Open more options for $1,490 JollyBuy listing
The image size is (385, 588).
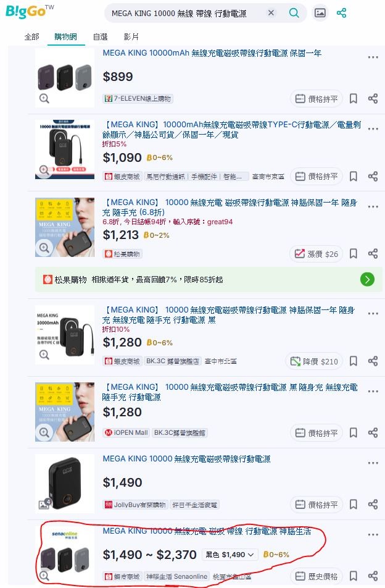coord(373,463)
